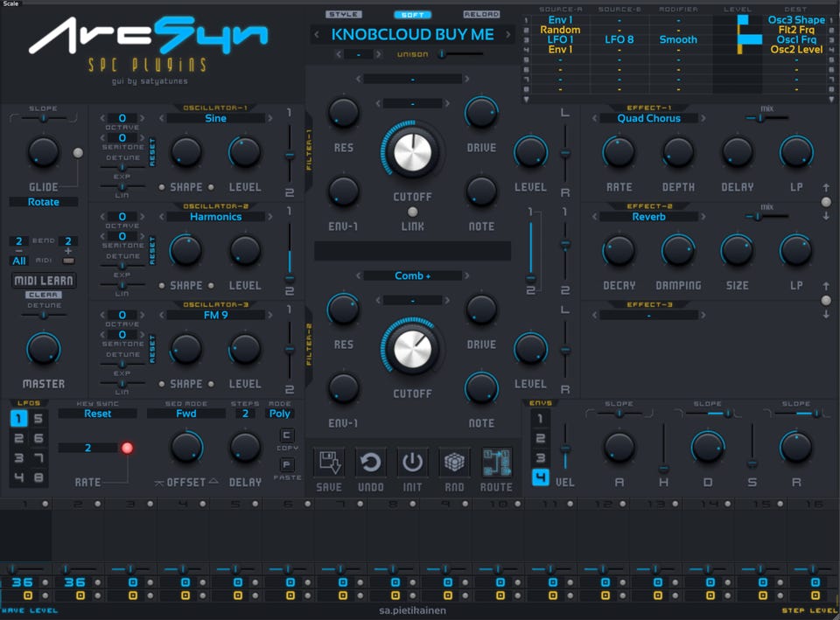
Task: Select envelope 4 tab
Action: pos(540,477)
